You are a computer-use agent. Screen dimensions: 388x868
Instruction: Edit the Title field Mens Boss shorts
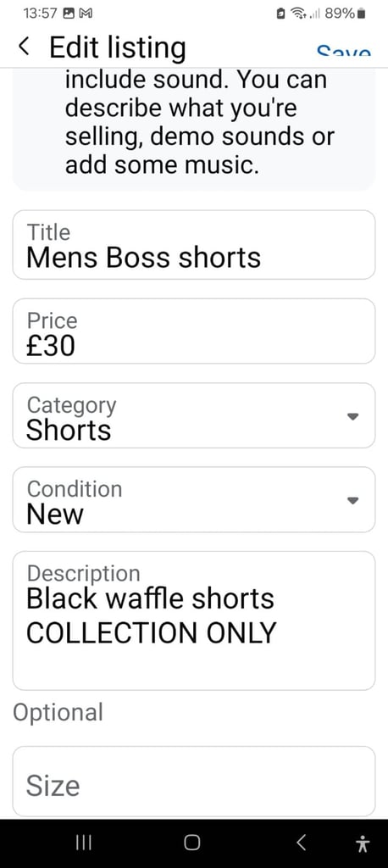click(194, 245)
